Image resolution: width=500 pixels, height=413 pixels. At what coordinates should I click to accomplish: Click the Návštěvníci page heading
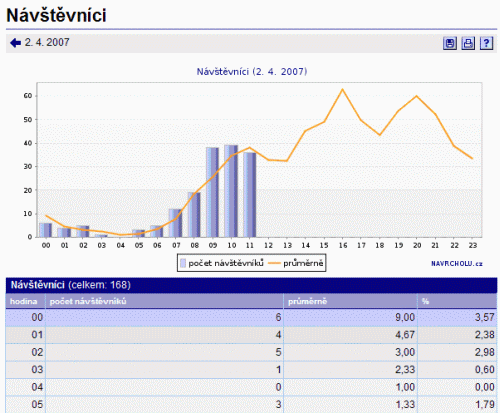[56, 15]
